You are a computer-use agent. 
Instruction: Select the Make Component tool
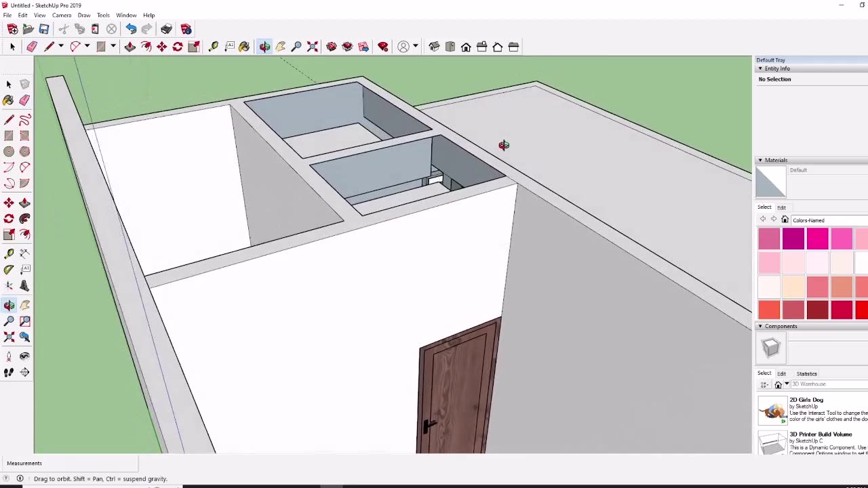[24, 84]
